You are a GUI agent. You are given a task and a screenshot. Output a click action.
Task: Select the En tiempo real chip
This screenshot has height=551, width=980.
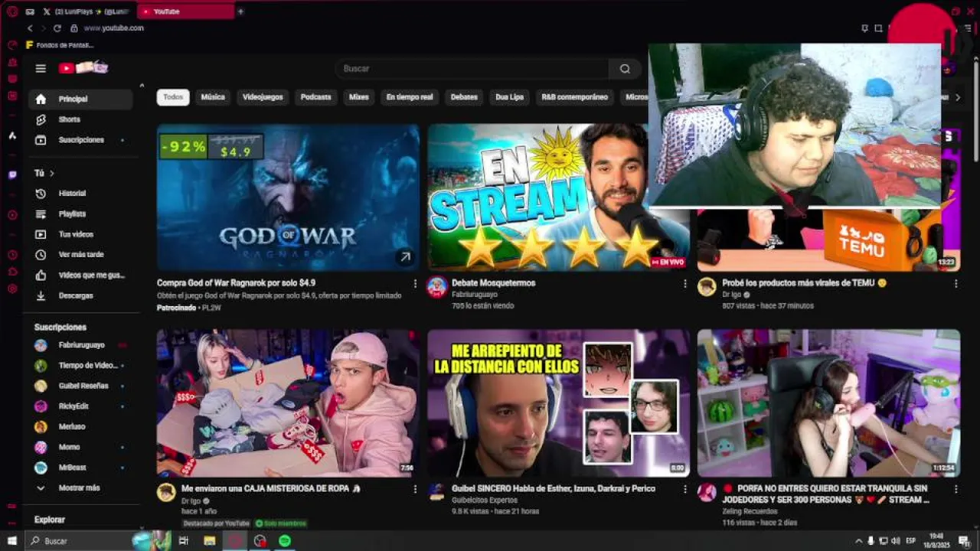point(410,97)
